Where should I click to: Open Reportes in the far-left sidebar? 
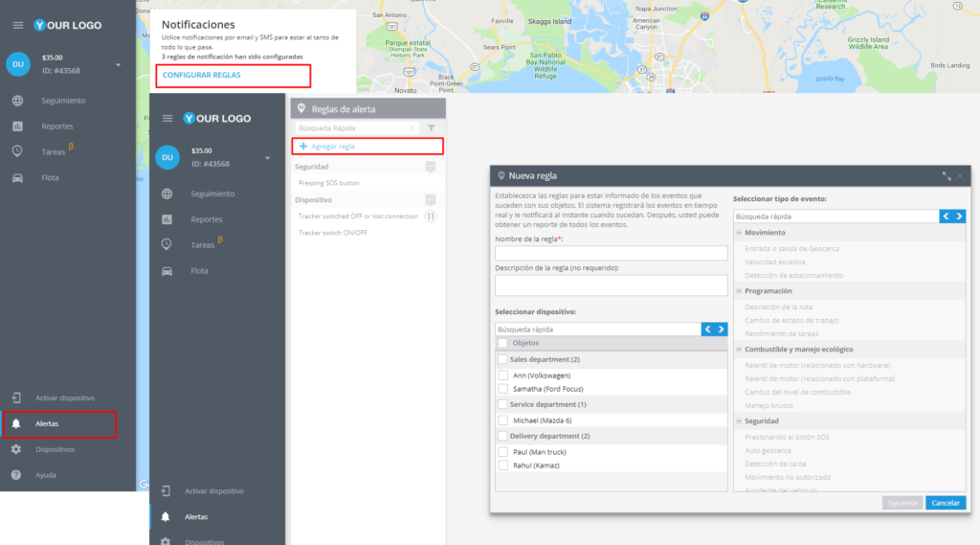click(x=56, y=126)
